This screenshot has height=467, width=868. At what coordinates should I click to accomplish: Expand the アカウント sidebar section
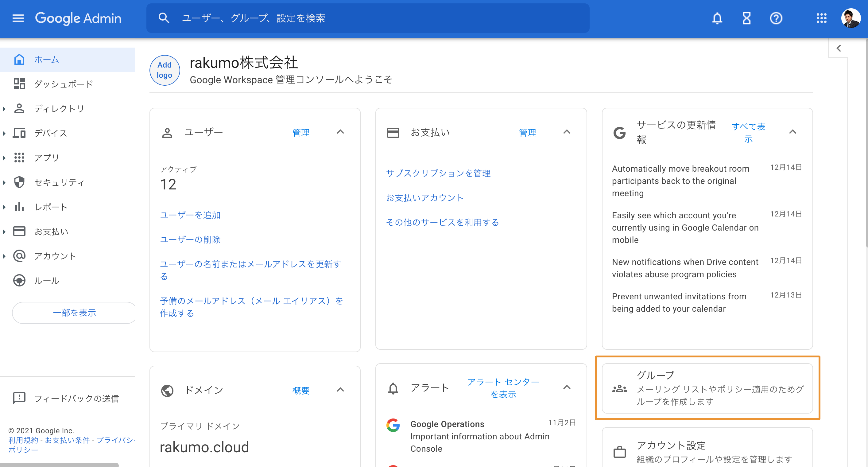[x=4, y=256]
